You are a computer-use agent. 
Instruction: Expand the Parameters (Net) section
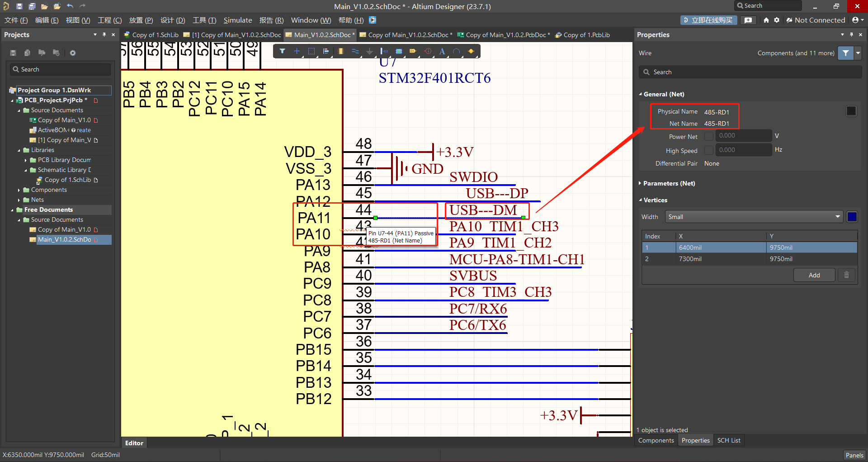coord(669,183)
